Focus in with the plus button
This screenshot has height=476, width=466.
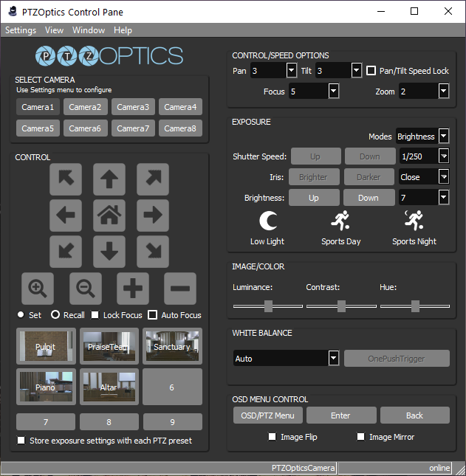[133, 289]
